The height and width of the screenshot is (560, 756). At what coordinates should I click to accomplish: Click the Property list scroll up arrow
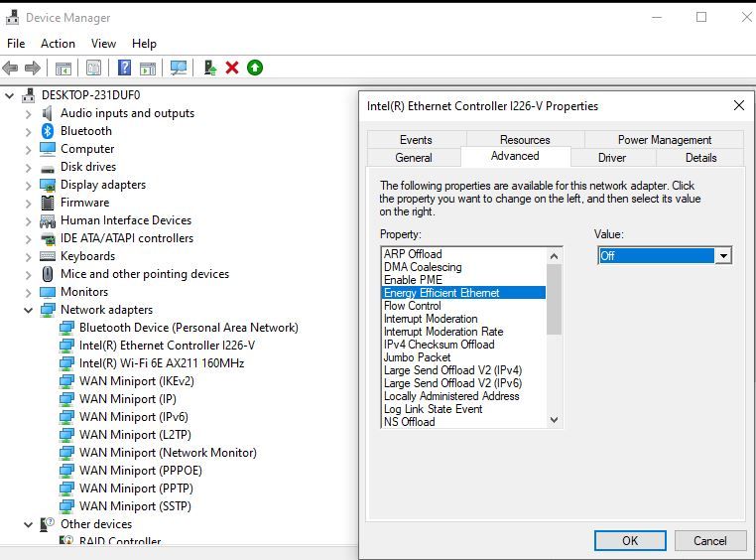pos(554,256)
